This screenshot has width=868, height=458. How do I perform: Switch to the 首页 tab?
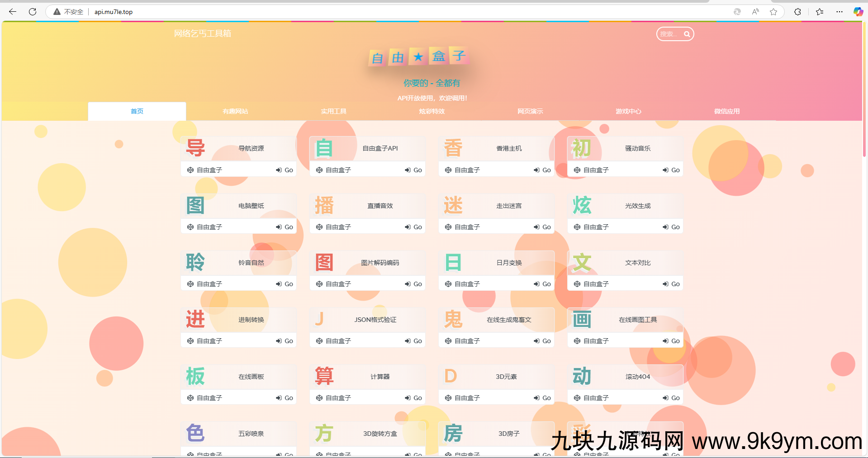(137, 111)
